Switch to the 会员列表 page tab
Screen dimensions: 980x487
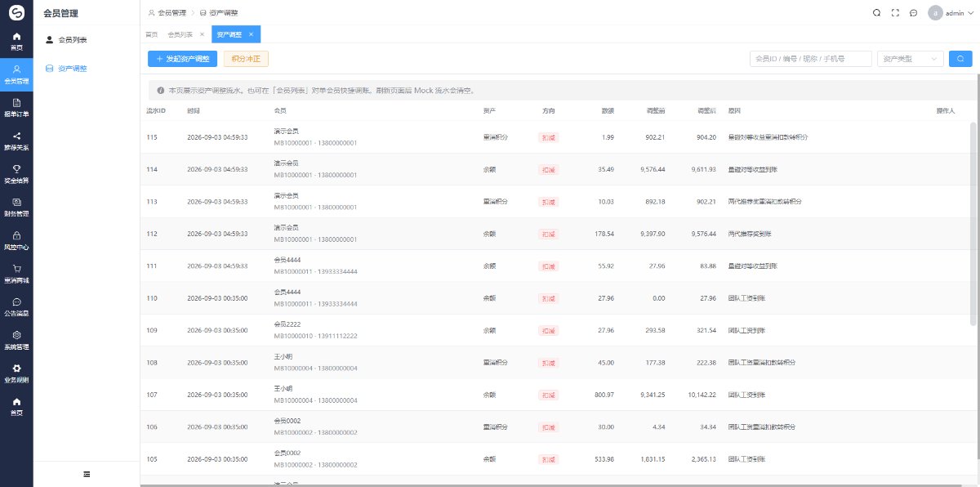pyautogui.click(x=180, y=34)
